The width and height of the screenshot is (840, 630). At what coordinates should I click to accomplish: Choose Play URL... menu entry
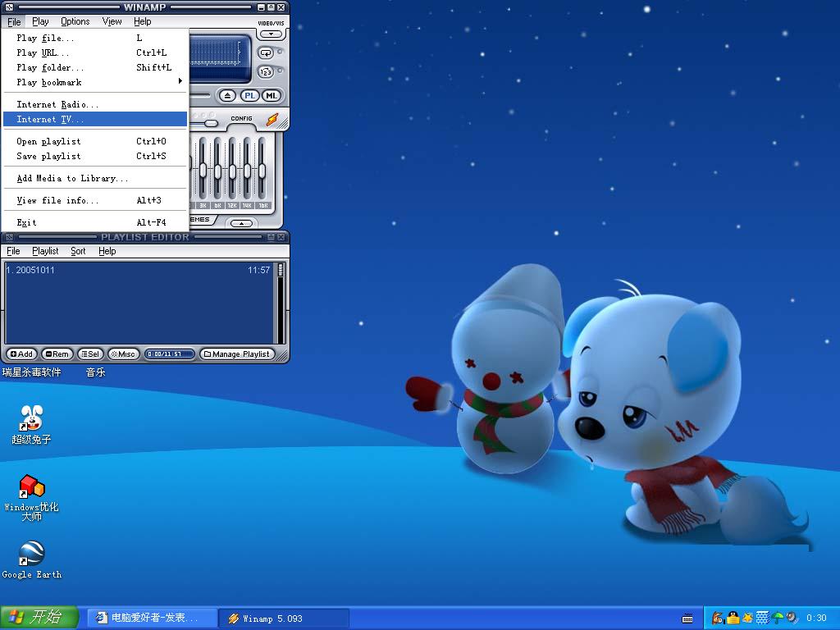click(x=95, y=53)
